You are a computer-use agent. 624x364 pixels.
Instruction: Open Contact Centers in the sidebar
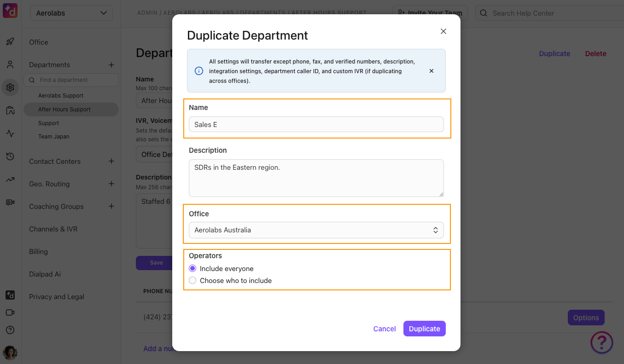[x=55, y=162]
